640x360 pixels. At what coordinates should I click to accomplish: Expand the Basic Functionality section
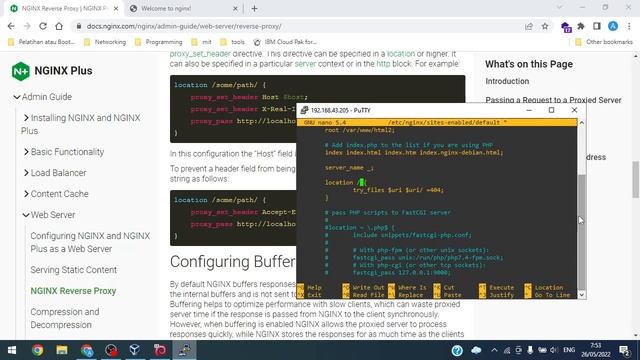(26, 152)
